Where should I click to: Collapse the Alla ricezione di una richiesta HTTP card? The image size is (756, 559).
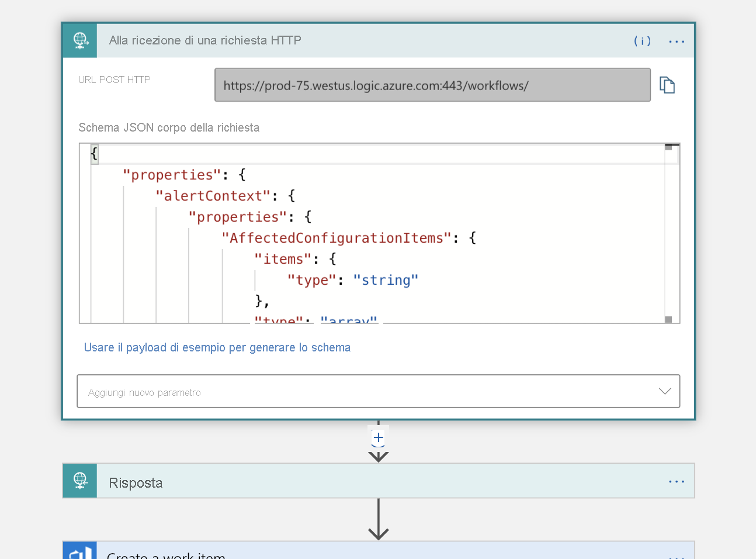204,40
